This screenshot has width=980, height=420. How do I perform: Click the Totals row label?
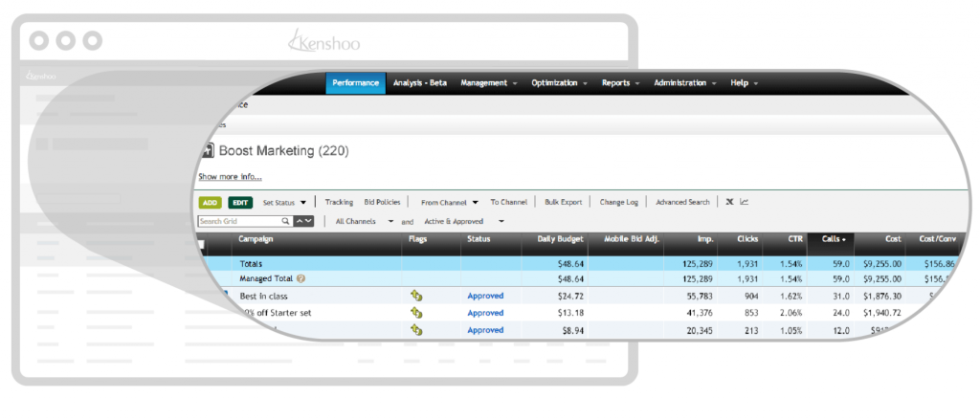point(252,264)
